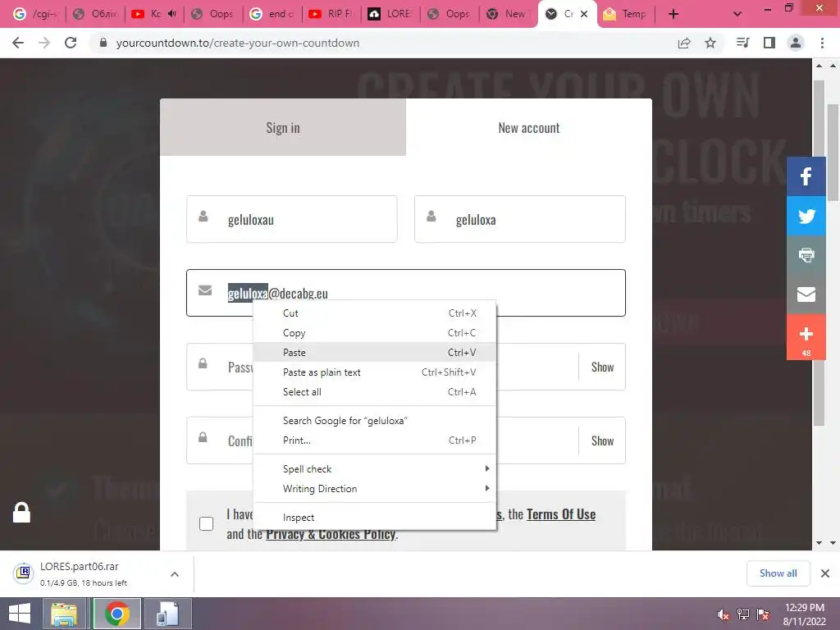Click the browser forward arrow

coord(44,43)
